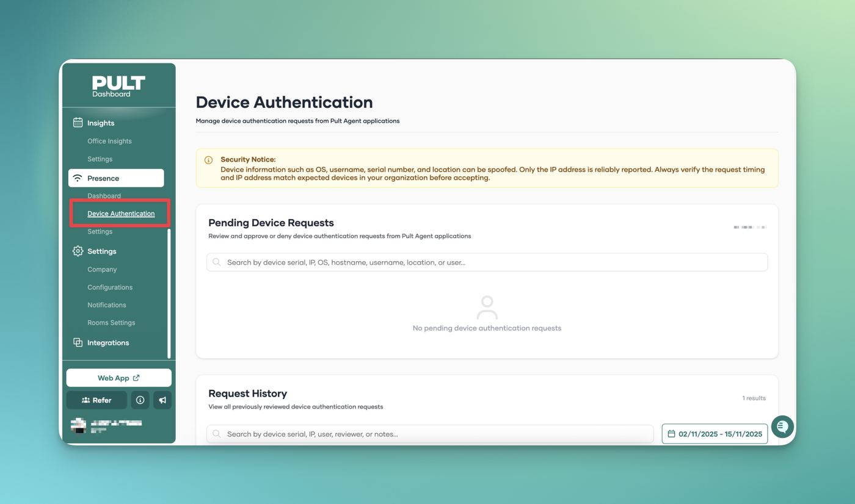
Task: Open the Request History date range picker
Action: click(715, 434)
